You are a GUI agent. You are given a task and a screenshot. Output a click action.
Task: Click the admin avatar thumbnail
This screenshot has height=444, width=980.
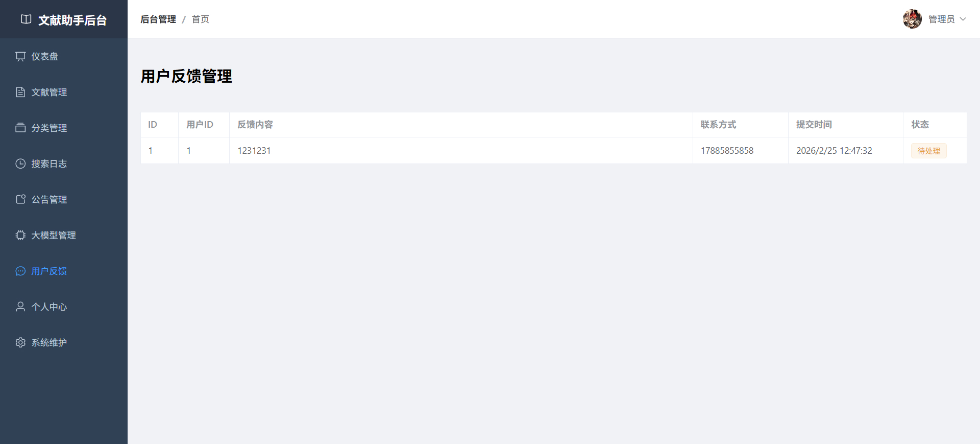912,19
